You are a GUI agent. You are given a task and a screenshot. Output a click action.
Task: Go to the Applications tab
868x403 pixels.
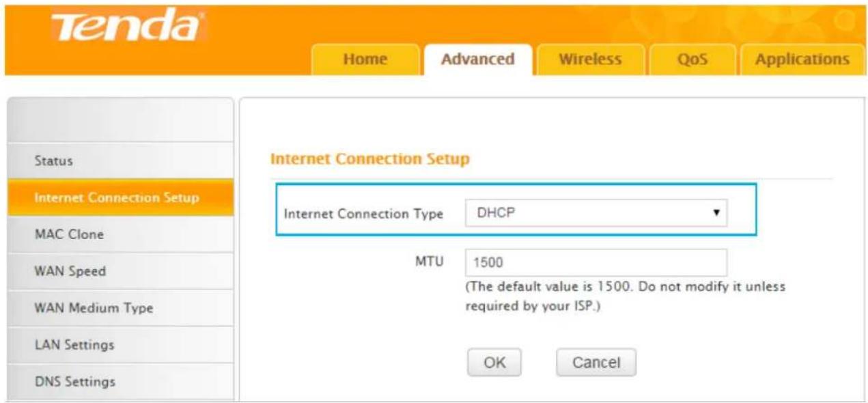point(802,59)
